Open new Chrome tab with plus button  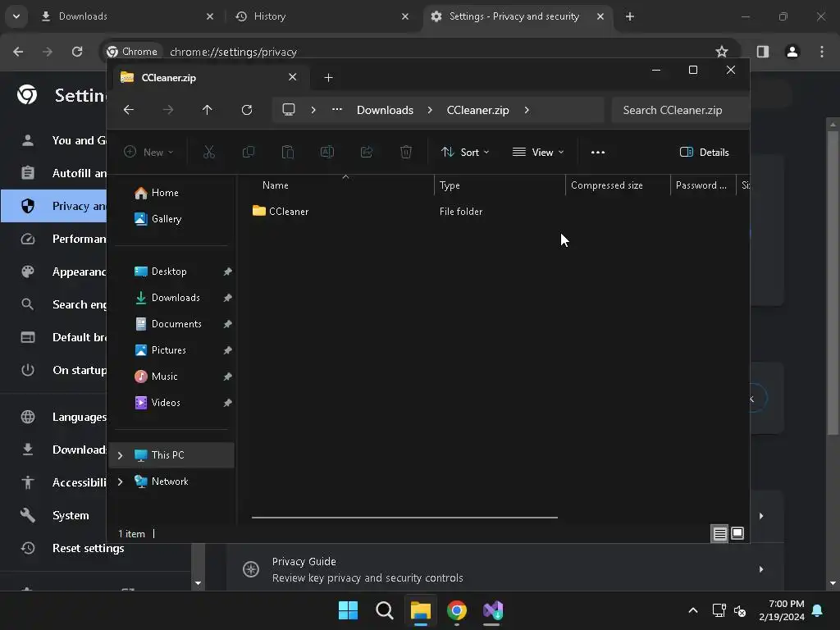[x=630, y=16]
